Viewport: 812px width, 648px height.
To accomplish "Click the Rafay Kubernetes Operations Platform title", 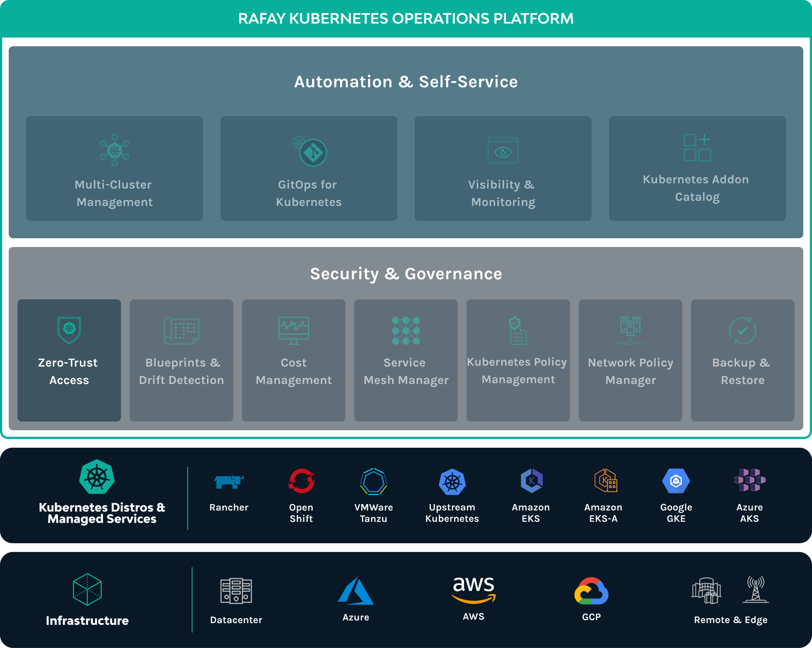I will pos(406,19).
